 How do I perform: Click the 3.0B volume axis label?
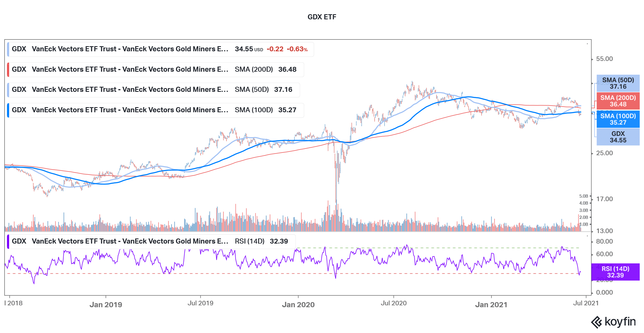tap(583, 210)
